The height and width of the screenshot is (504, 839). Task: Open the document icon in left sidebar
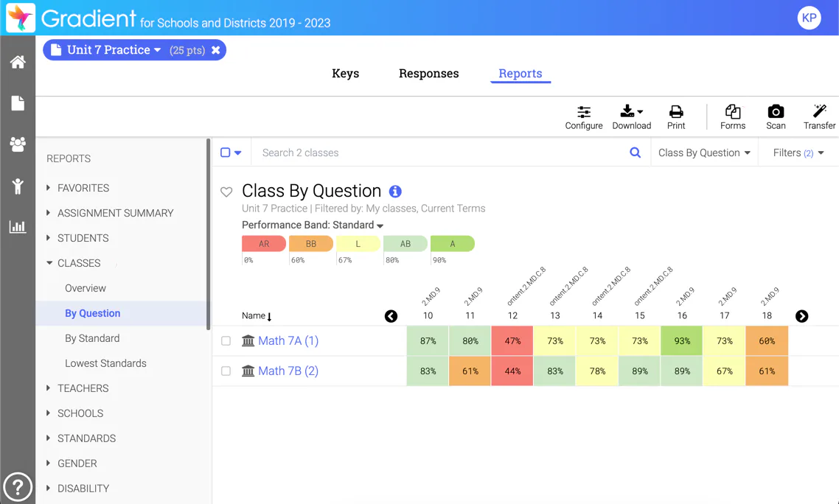point(18,103)
